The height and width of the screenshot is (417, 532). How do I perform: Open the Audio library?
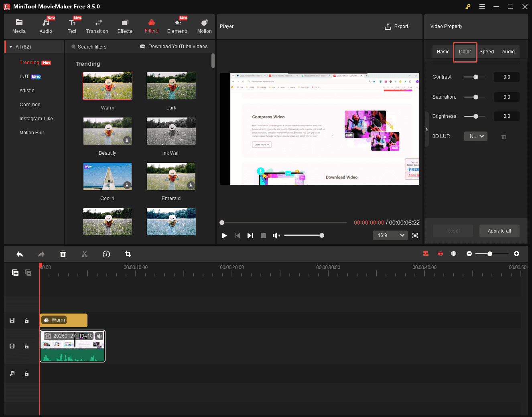46,25
